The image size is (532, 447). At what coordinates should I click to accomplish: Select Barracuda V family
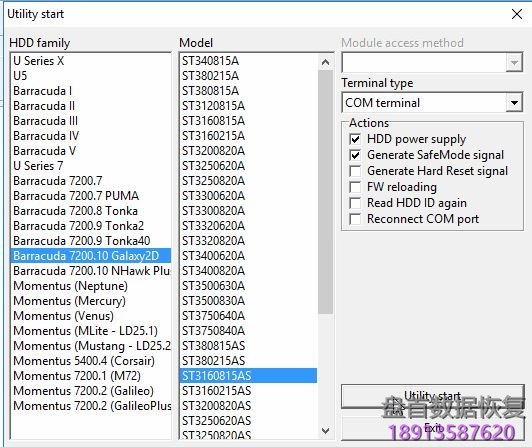91,151
